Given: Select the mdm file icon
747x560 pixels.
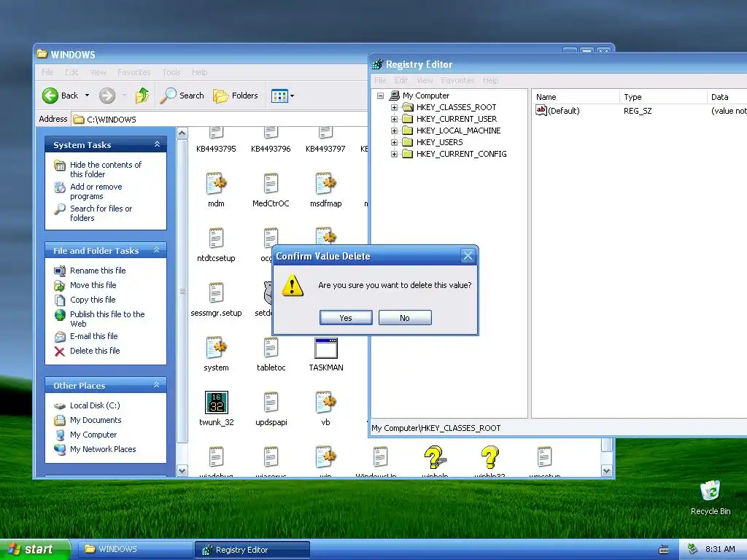Looking at the screenshot, I should 216,183.
